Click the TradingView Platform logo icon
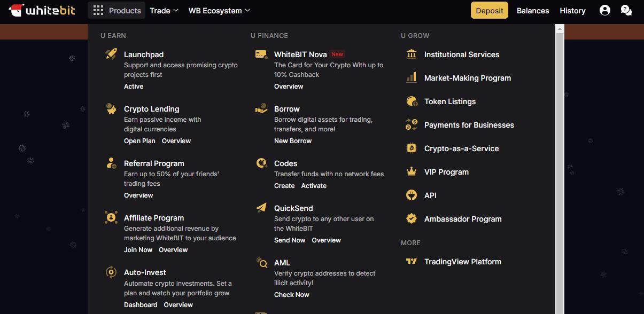 pos(412,261)
